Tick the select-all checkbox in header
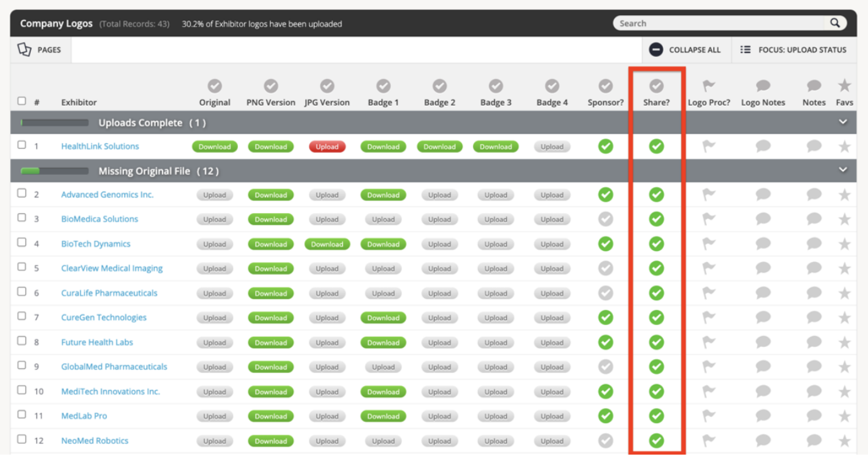The image size is (868, 456). tap(22, 101)
